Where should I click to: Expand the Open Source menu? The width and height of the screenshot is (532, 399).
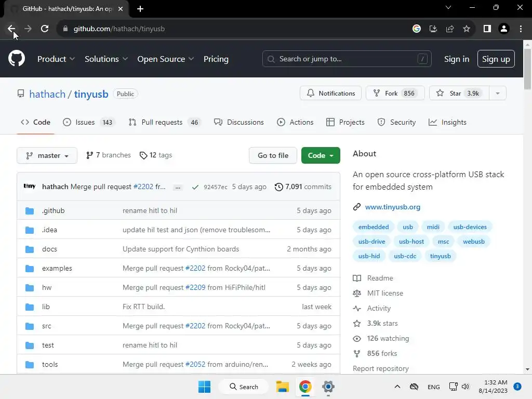point(166,59)
